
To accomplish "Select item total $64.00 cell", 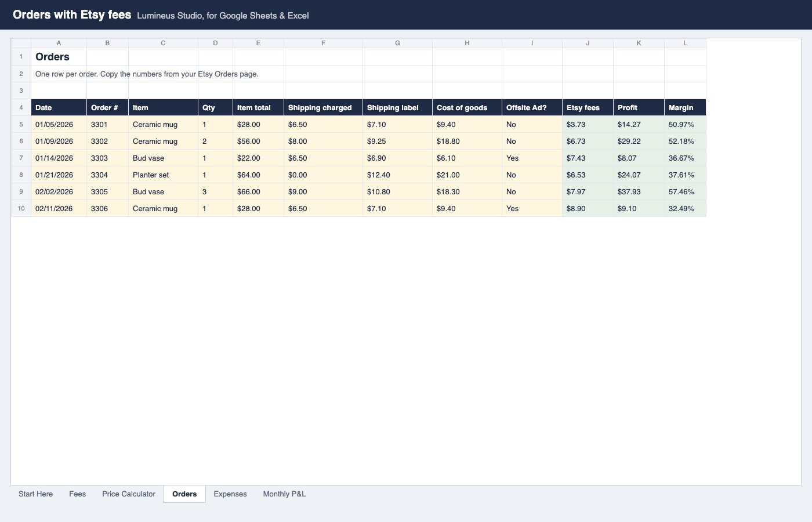I will (x=258, y=175).
